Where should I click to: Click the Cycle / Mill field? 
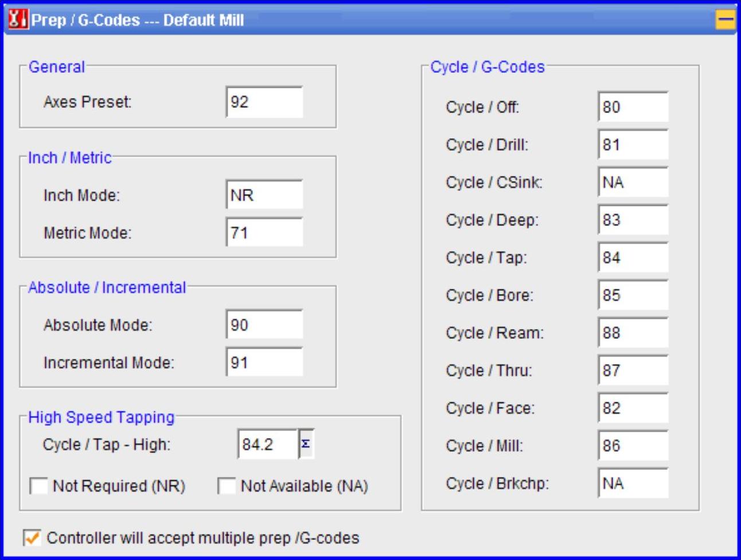tap(633, 446)
